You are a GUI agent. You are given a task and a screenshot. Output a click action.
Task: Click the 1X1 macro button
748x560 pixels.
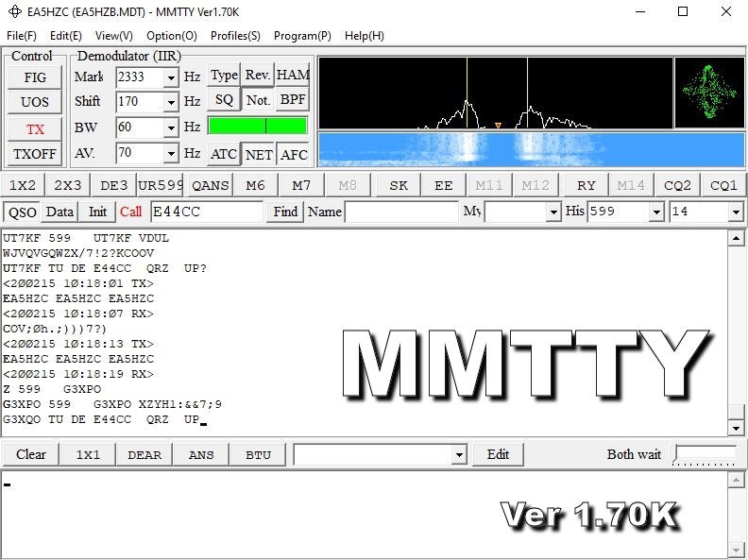tap(88, 454)
